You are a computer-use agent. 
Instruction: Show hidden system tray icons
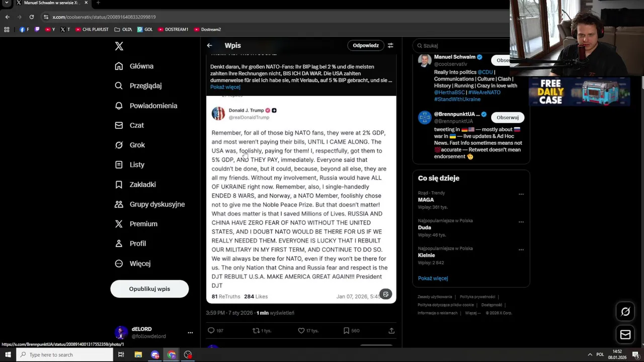pos(590,354)
